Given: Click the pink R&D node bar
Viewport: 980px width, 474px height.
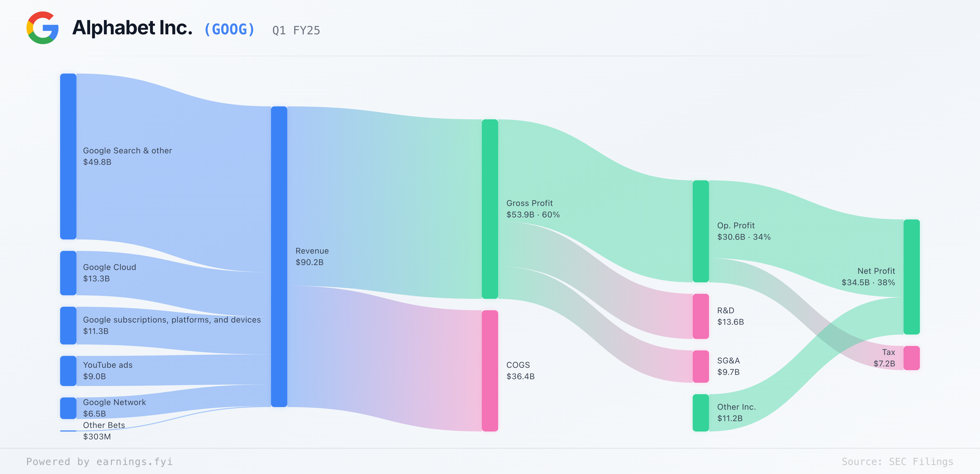Looking at the screenshot, I should click(x=700, y=316).
